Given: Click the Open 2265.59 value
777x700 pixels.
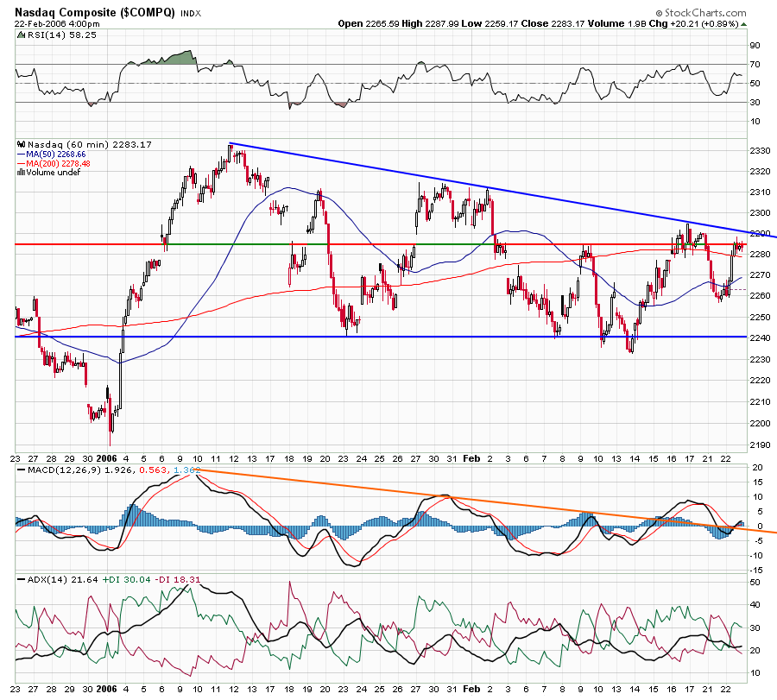Looking at the screenshot, I should coord(368,24).
